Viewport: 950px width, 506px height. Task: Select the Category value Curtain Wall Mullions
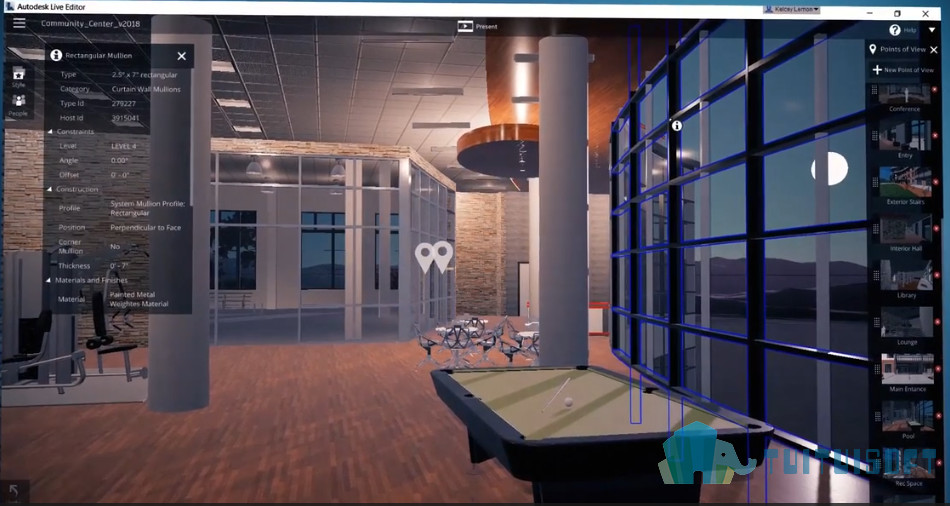(x=146, y=89)
